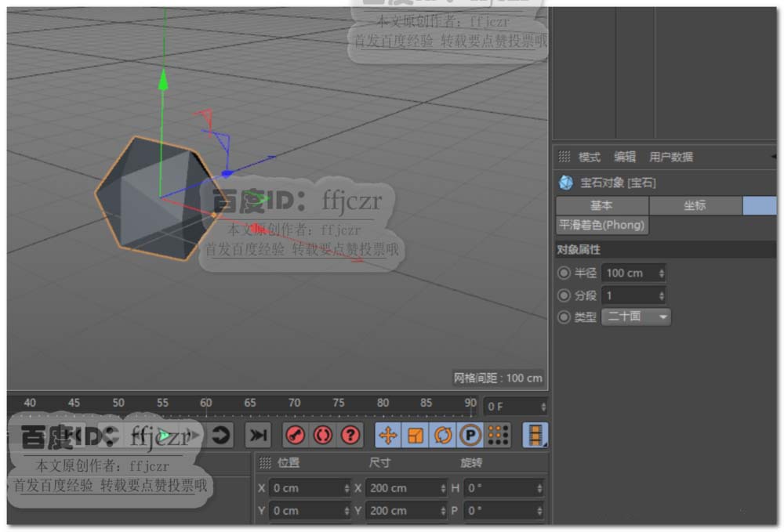This screenshot has width=784, height=532.
Task: Click the 半径 animation circle
Action: [x=564, y=273]
